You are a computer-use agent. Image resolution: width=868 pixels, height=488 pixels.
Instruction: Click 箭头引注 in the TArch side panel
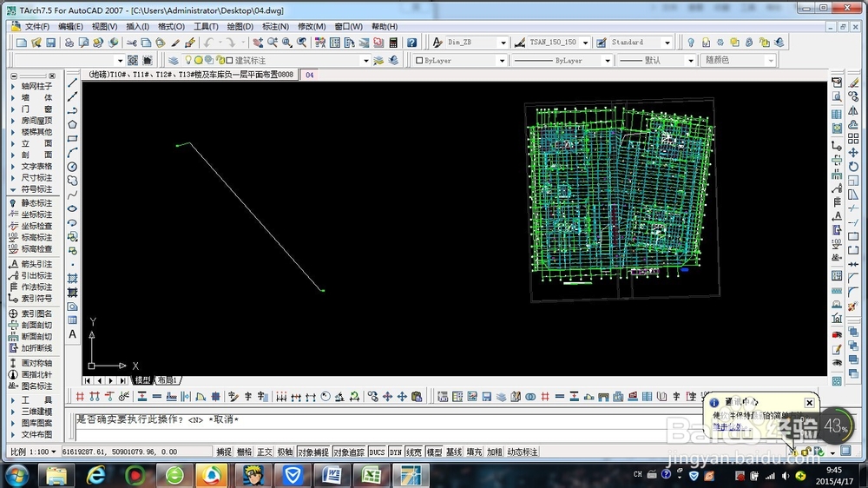point(36,264)
